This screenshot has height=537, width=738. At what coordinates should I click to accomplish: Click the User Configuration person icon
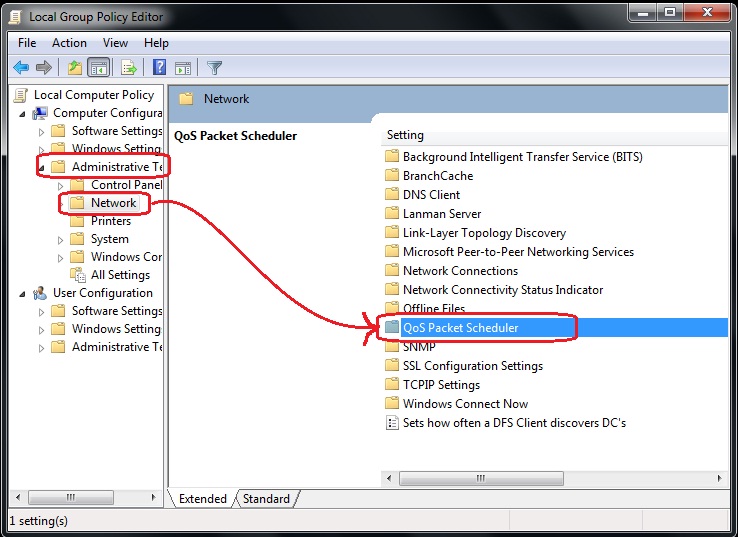point(40,293)
